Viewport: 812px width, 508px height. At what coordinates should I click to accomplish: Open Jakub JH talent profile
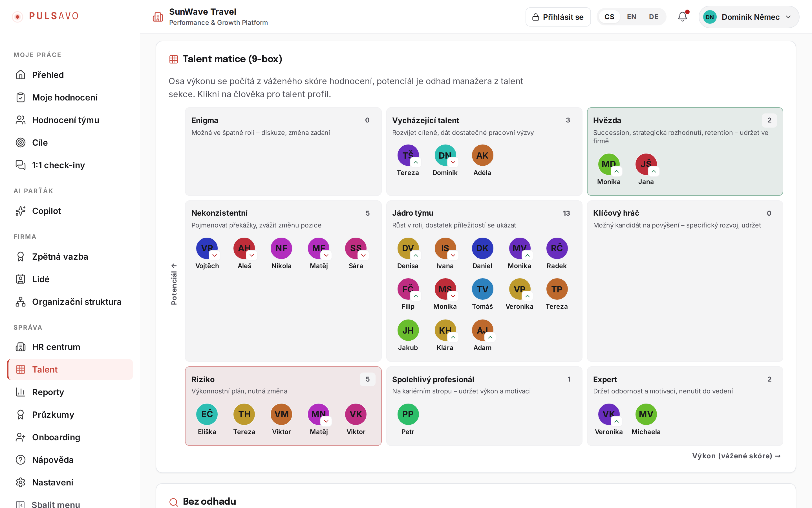408,336
